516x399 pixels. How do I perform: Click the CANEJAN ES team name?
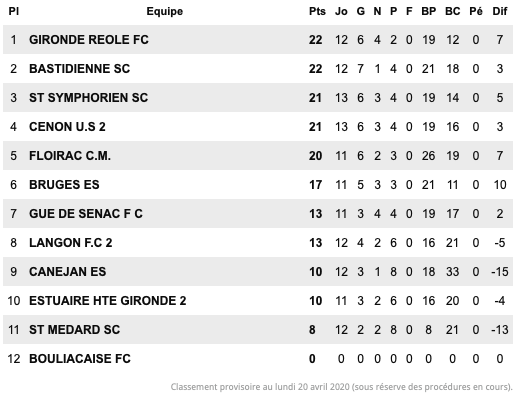68,272
